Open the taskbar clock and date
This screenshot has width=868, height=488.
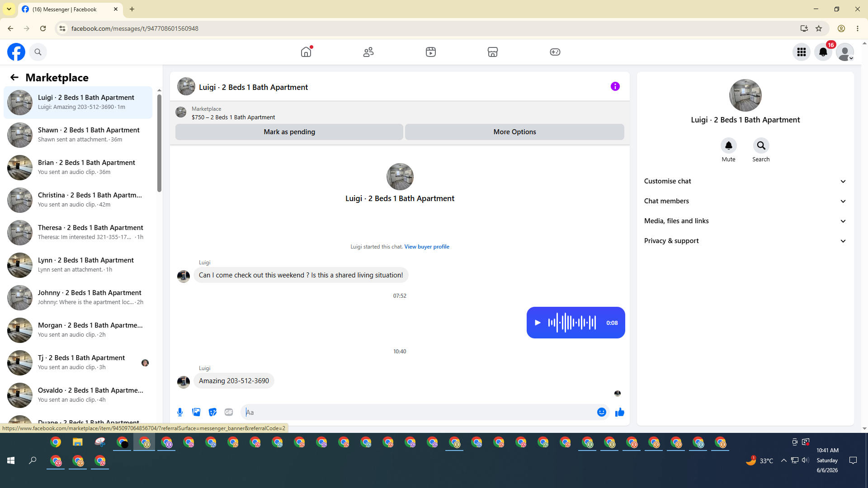[827, 460]
